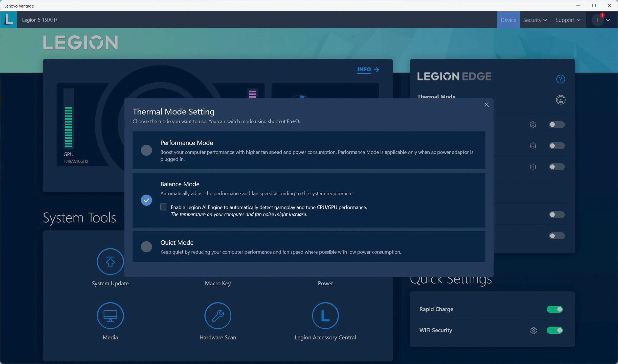This screenshot has width=618, height=364.
Task: Click Power tool label
Action: point(325,283)
